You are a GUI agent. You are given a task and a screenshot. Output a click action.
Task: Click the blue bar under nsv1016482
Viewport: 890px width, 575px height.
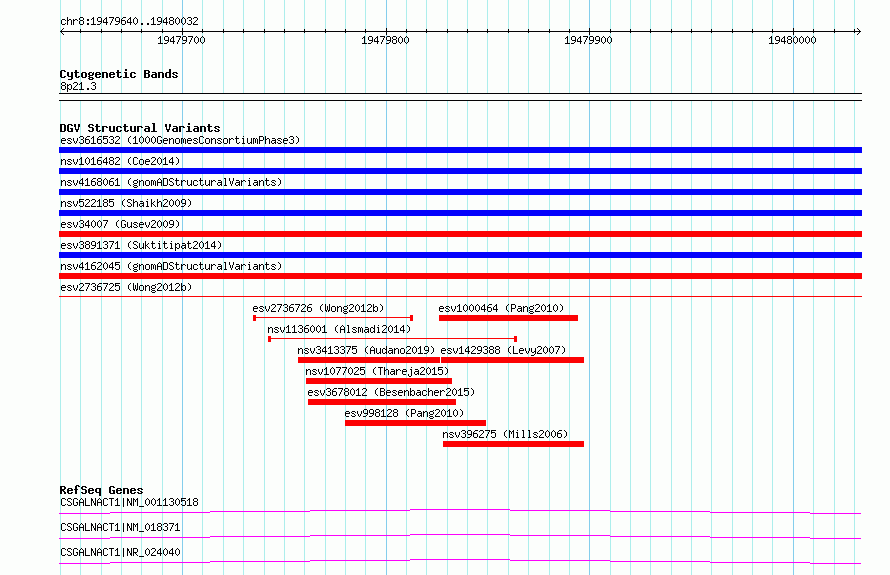coord(460,171)
